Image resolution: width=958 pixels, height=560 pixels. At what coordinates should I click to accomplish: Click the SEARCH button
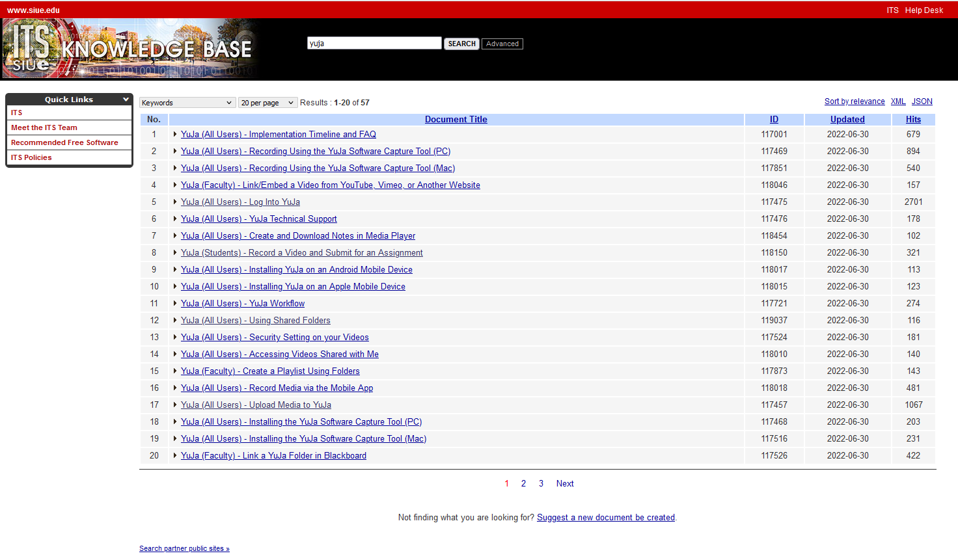click(461, 44)
